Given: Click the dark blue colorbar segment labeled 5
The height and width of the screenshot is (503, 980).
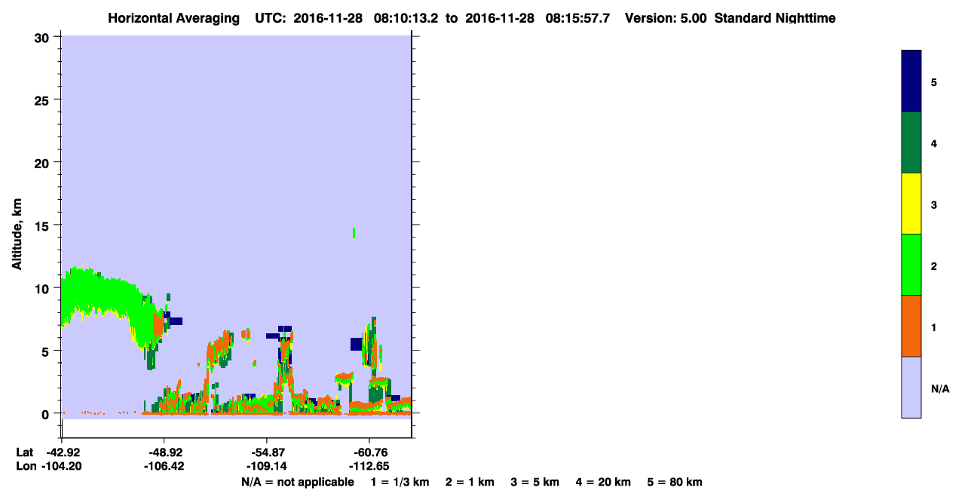Looking at the screenshot, I should (911, 81).
